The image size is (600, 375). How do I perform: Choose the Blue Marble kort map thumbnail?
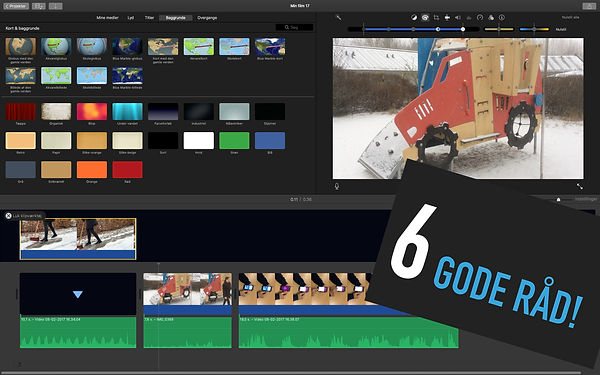click(270, 47)
